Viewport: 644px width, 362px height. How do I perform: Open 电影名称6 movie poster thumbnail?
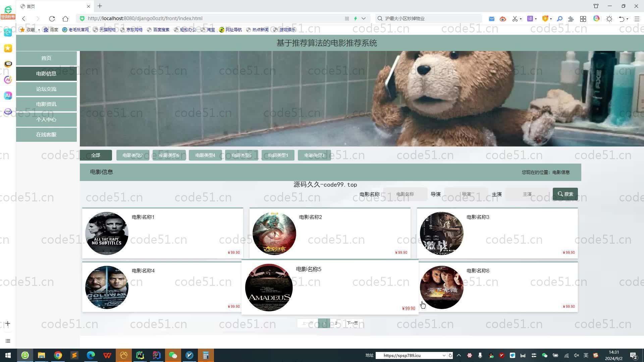coord(441,287)
